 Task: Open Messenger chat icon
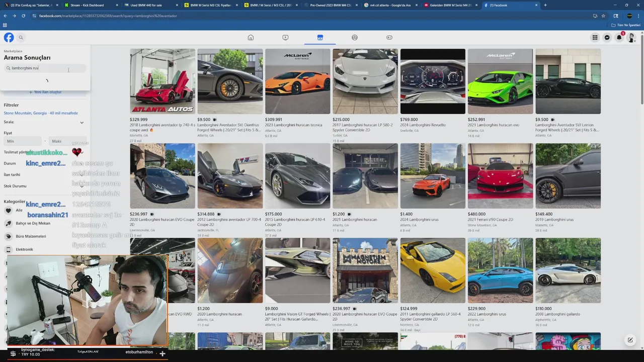607,37
